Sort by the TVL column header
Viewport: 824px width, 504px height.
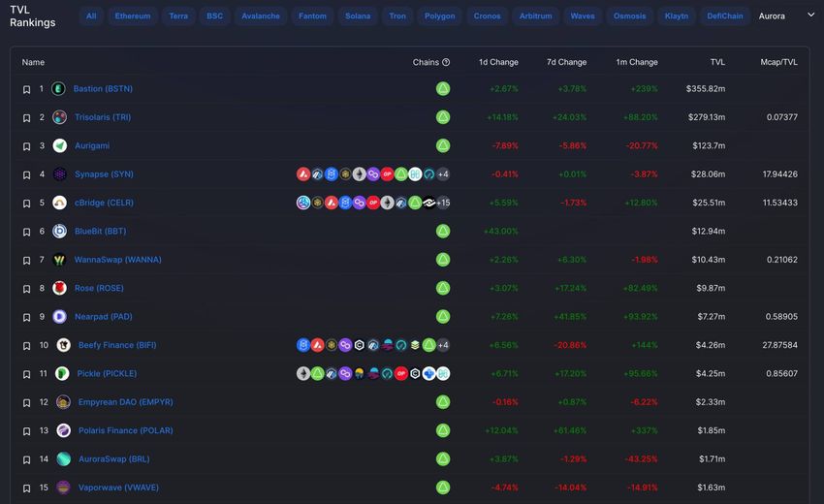(x=717, y=62)
